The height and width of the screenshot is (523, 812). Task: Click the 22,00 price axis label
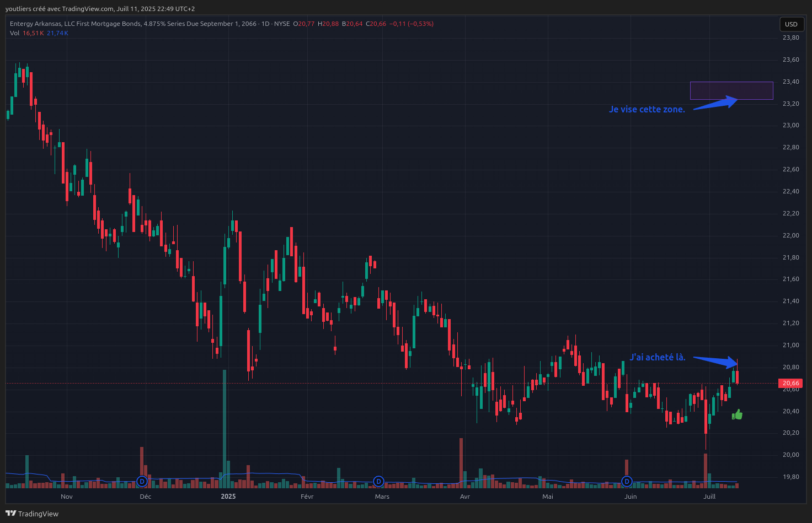790,235
